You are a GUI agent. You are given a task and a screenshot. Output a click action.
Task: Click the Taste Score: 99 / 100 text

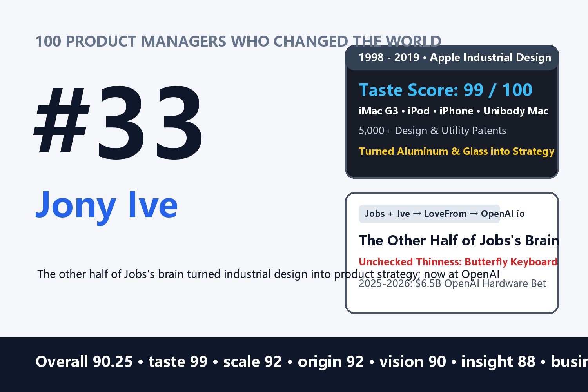point(445,90)
